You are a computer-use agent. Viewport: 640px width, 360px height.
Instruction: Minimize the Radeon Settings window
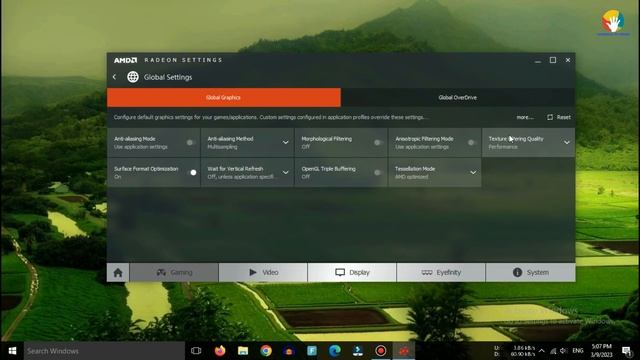tap(538, 60)
